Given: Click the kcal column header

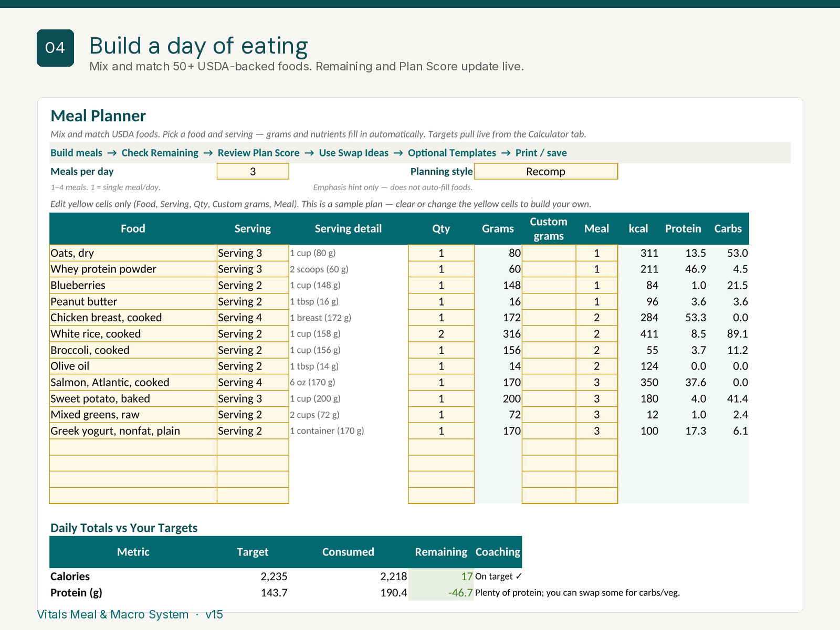Looking at the screenshot, I should (638, 229).
